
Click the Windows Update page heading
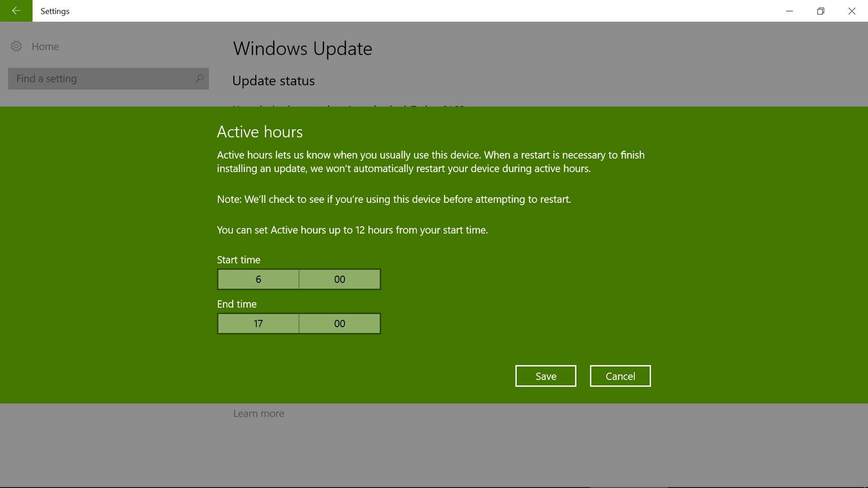tap(302, 49)
